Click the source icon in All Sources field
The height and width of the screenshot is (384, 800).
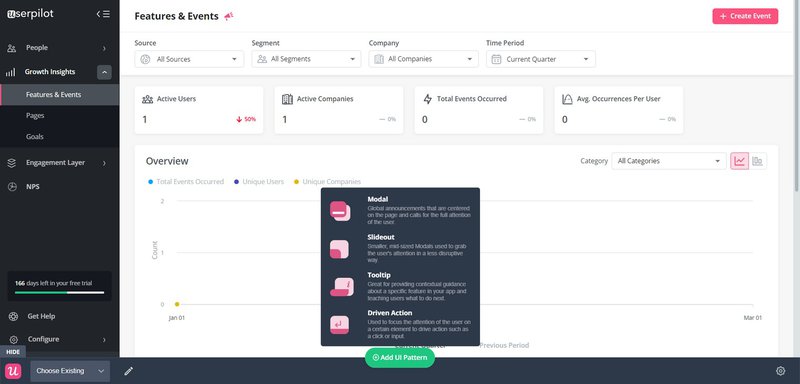tap(145, 59)
